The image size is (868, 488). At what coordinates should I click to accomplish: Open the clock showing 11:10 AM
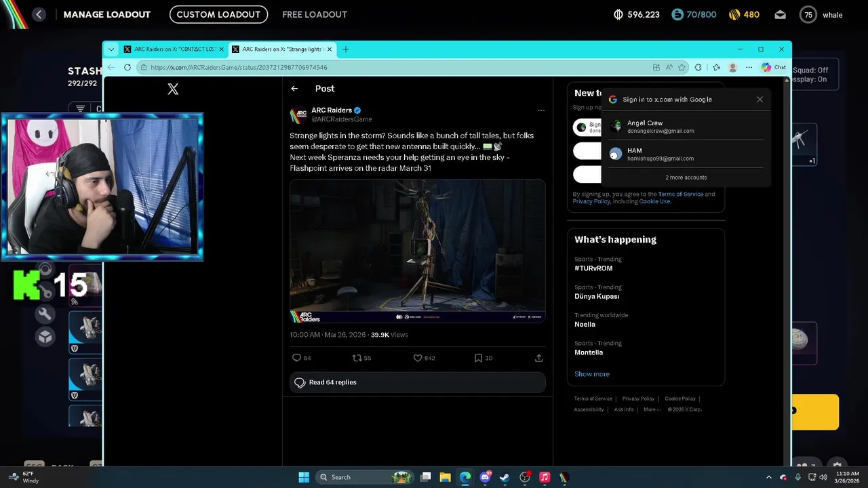[x=846, y=477]
